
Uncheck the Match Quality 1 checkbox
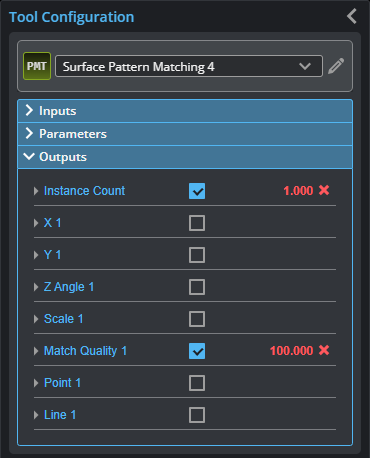click(x=197, y=351)
